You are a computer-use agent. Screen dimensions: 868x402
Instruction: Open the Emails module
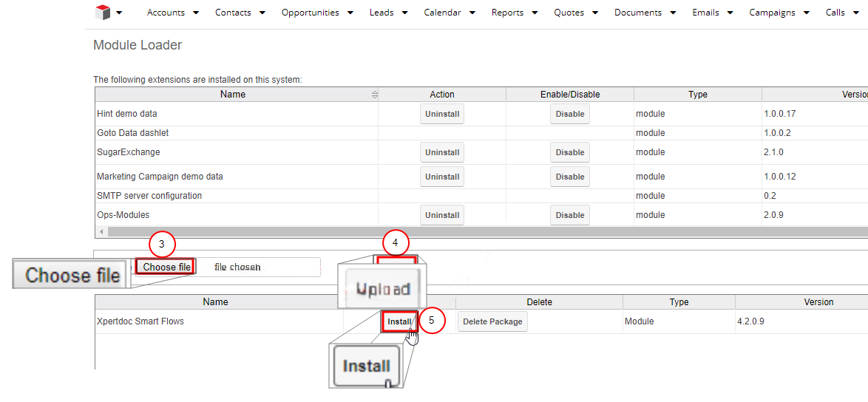coord(705,12)
